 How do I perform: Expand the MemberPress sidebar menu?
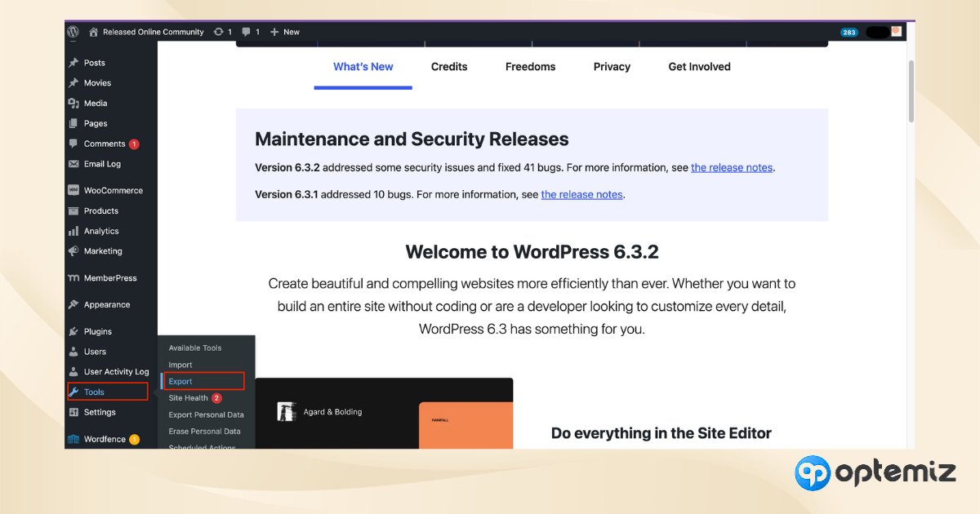coord(109,278)
